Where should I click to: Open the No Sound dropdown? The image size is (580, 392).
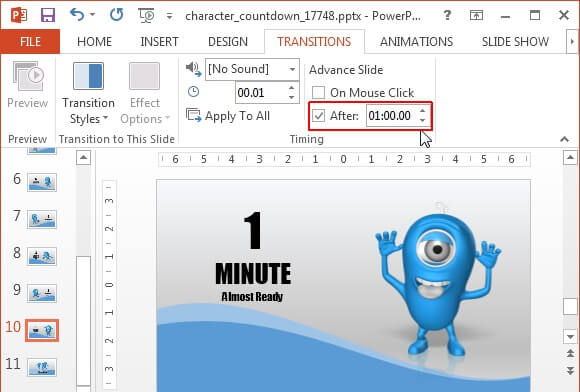point(252,69)
